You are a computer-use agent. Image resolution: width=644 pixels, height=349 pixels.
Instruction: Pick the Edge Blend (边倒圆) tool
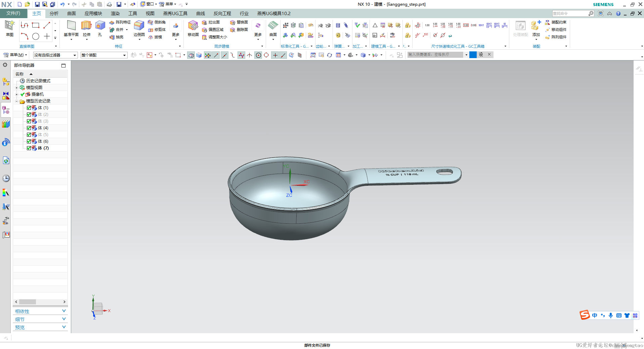[x=139, y=28]
